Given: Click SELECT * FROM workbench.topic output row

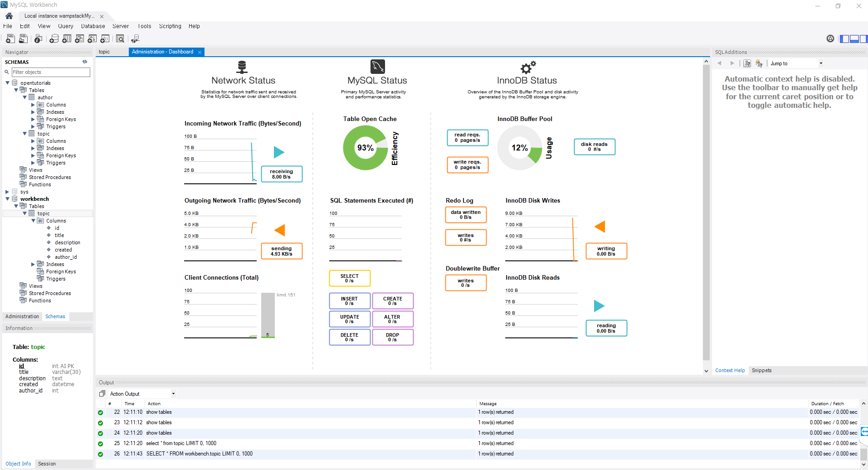Looking at the screenshot, I should (478, 454).
